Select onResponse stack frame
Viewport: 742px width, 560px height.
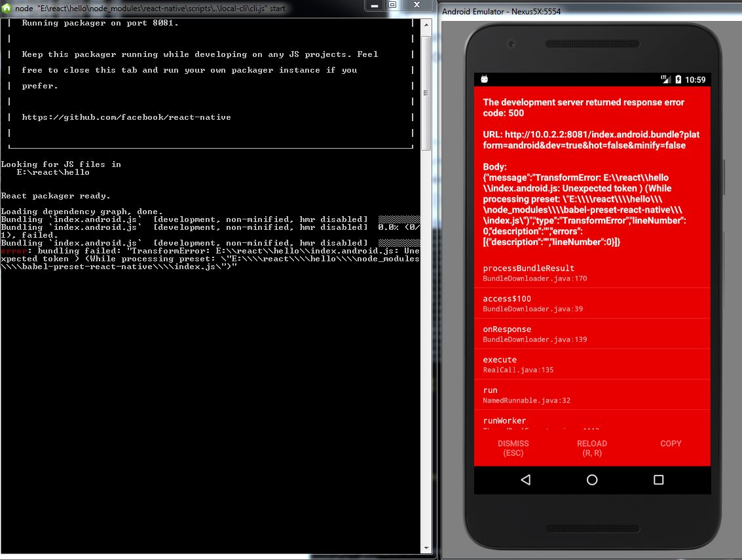pos(592,334)
